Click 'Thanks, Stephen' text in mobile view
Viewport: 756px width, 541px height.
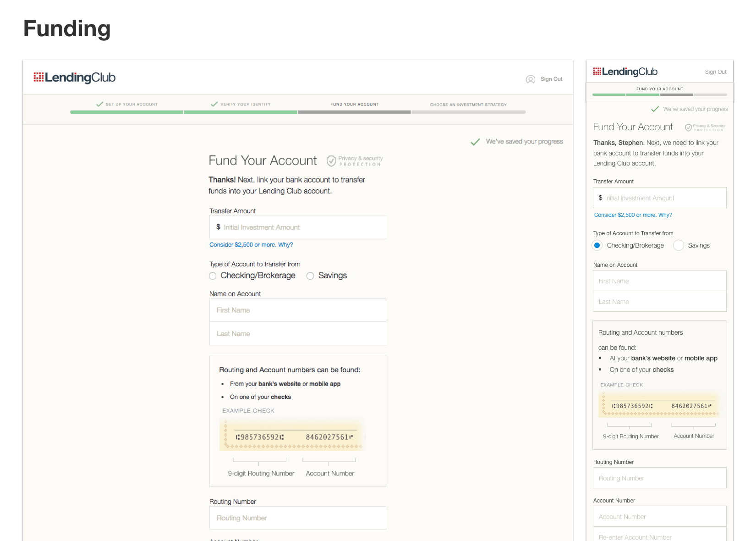[618, 143]
